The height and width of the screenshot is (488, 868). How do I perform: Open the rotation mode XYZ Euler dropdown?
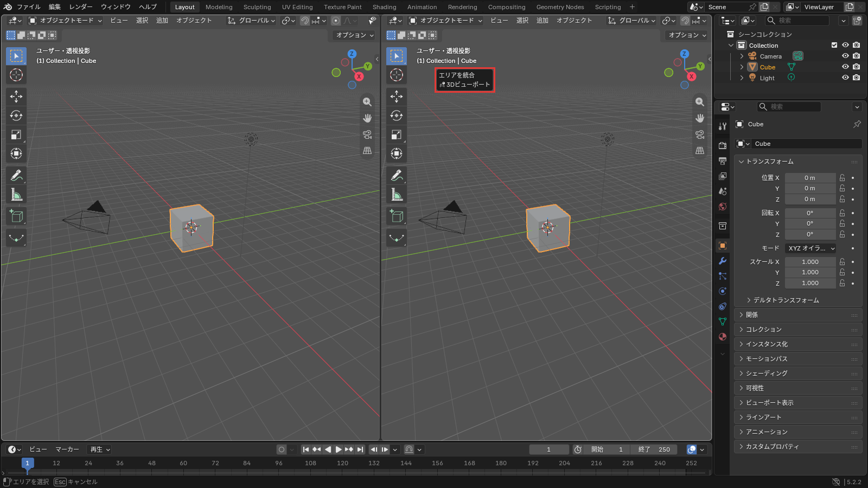[811, 248]
